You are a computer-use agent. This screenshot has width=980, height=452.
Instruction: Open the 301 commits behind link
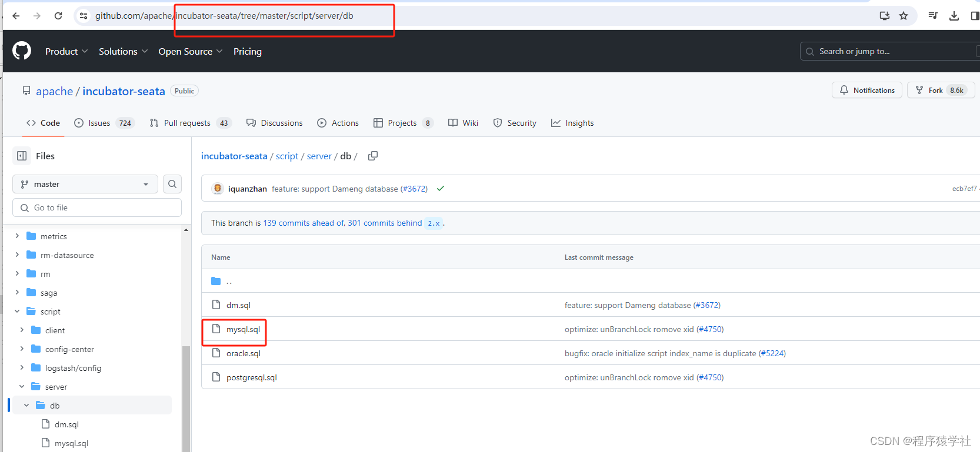385,223
